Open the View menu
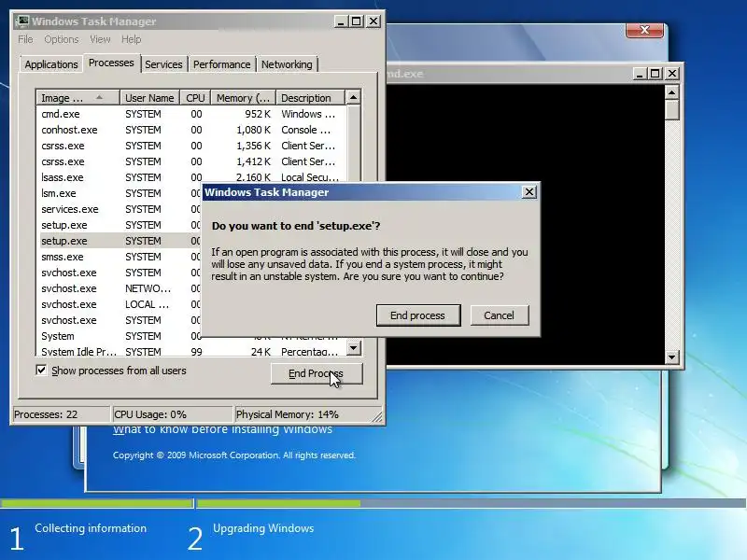This screenshot has width=747, height=560. 100,39
